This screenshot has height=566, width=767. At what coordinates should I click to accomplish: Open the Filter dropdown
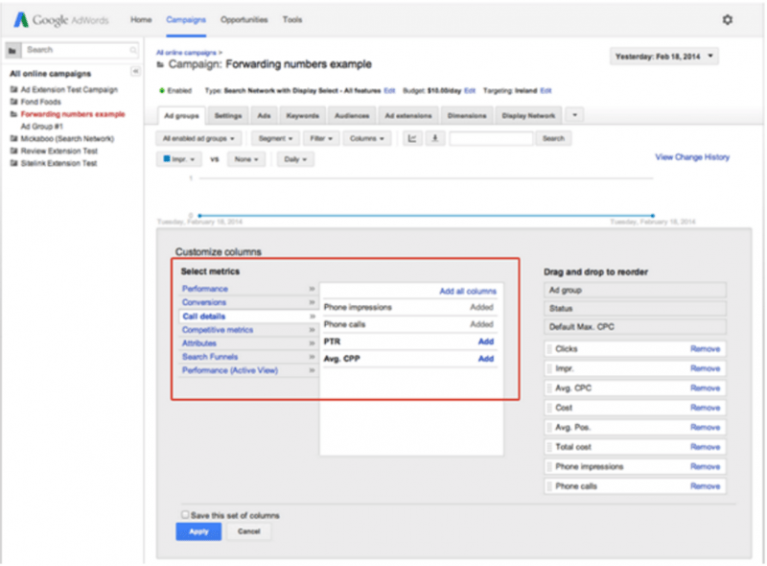(x=321, y=138)
